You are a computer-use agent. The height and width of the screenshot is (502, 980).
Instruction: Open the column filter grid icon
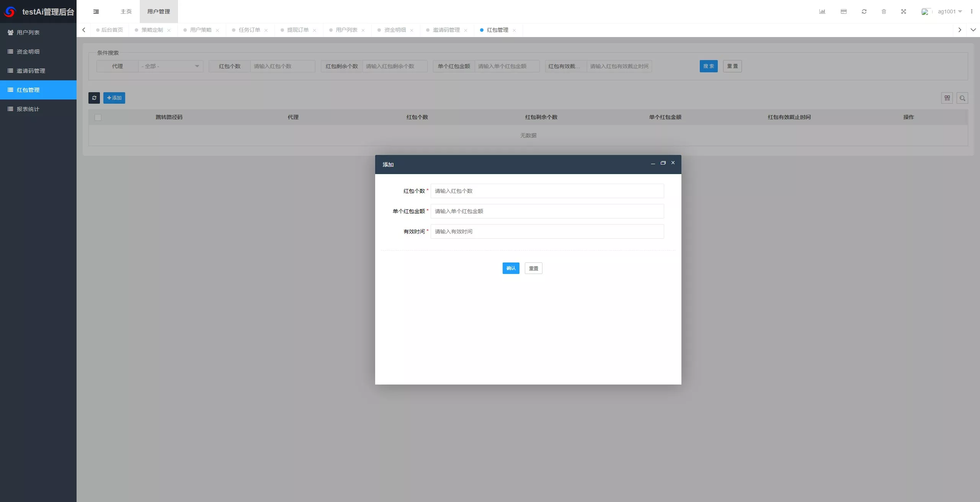pos(947,98)
